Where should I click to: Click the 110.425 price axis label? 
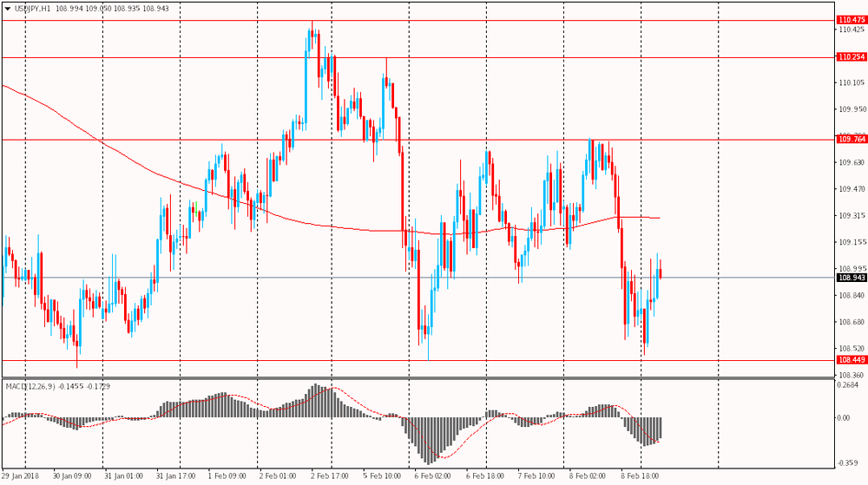(852, 29)
